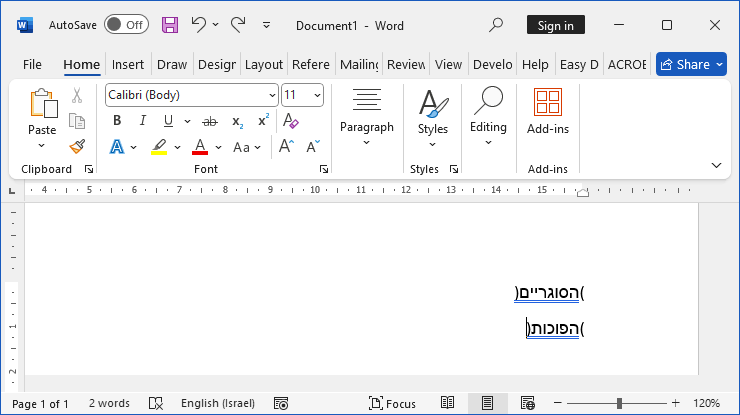Apply Subscript formatting
This screenshot has height=415, width=740.
click(237, 121)
